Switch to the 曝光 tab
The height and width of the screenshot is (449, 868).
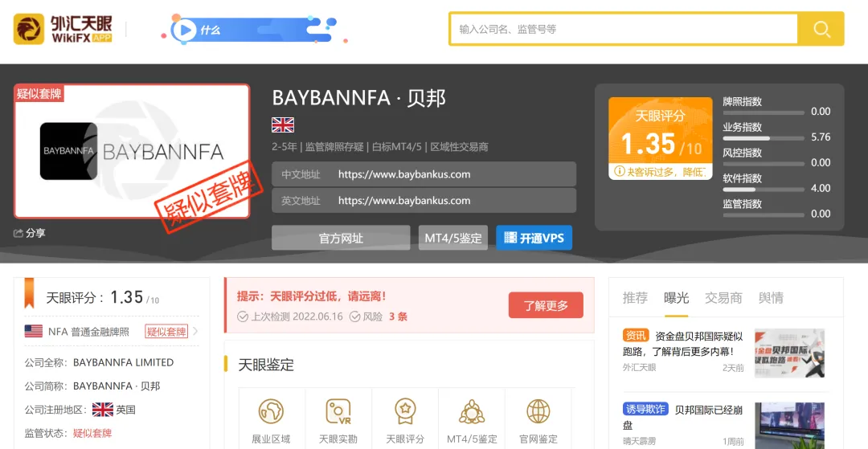point(676,297)
